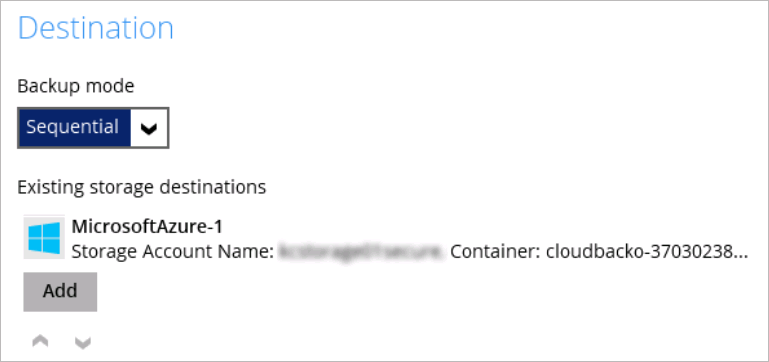
Task: Click the gray tile behind the Azure logo
Action: tap(44, 237)
